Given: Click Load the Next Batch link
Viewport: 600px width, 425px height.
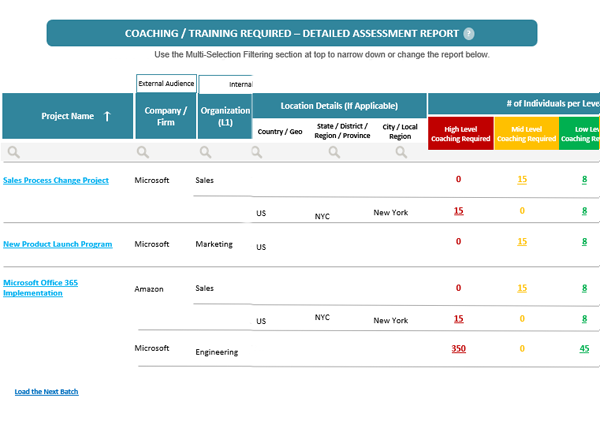Looking at the screenshot, I should [46, 391].
